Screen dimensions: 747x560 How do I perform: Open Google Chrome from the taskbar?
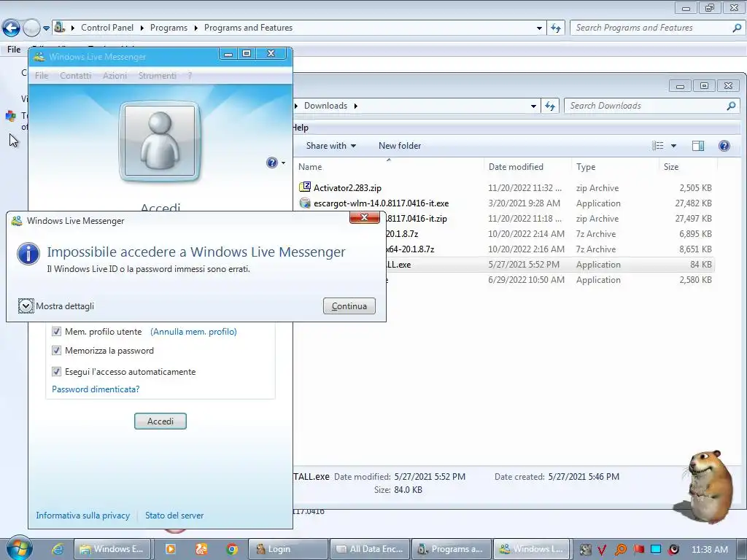coord(232,549)
